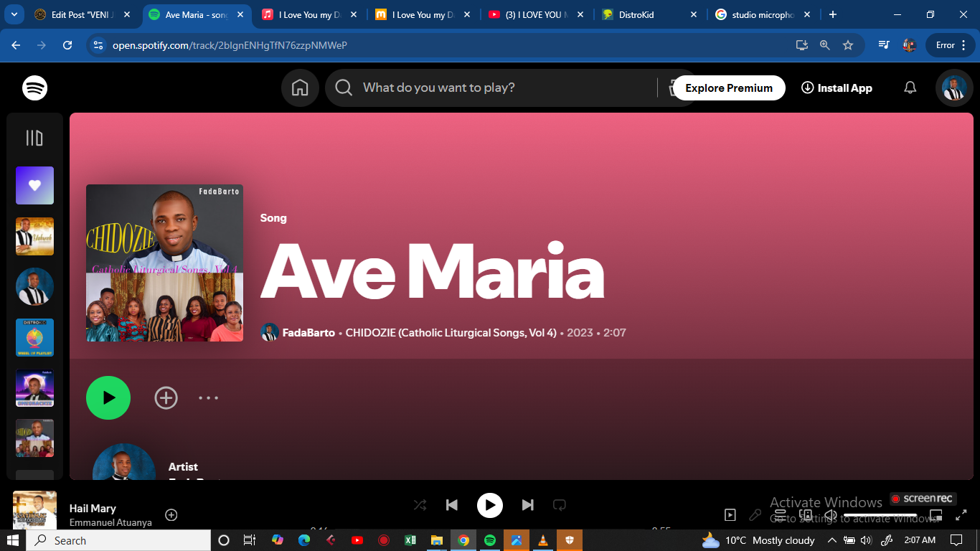This screenshot has width=980, height=551.
Task: Open a new browser tab
Action: tap(833, 14)
